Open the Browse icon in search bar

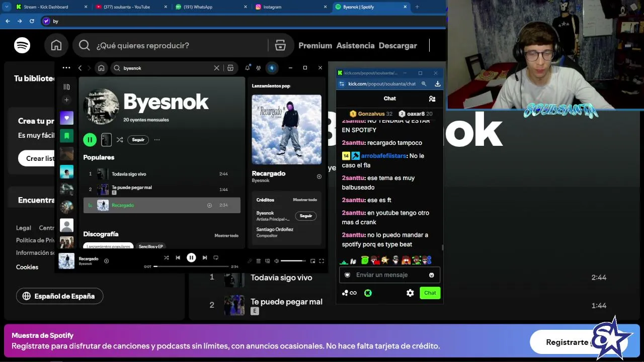tap(230, 68)
